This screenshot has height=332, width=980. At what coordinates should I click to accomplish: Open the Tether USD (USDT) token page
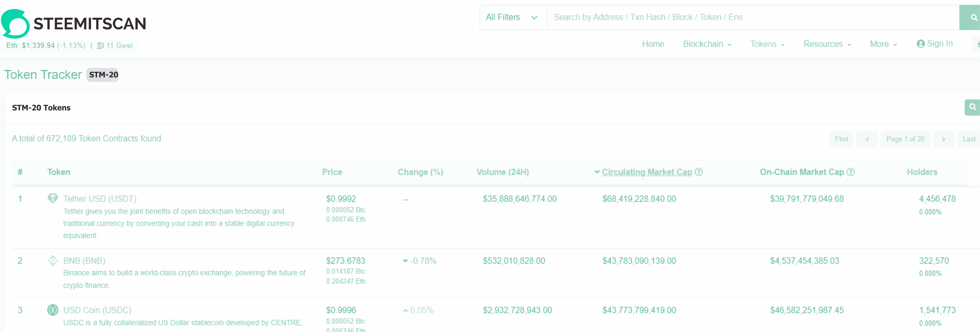[x=100, y=199]
